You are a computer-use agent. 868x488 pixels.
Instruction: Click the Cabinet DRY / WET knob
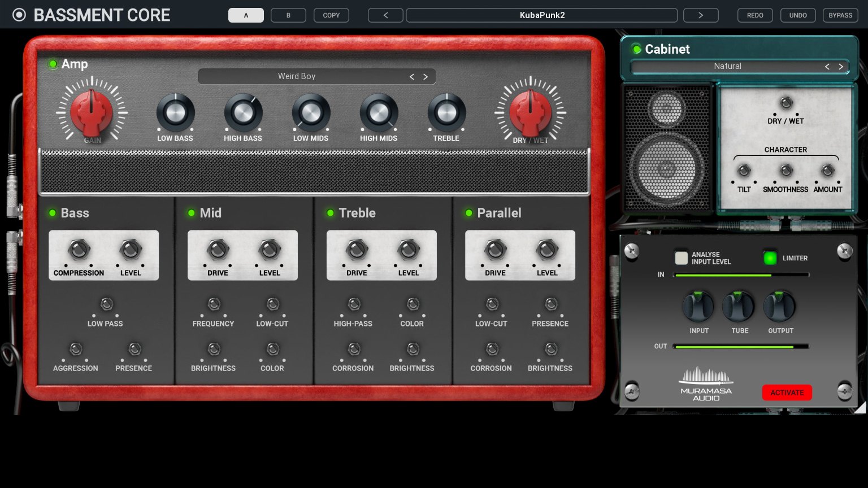(785, 103)
